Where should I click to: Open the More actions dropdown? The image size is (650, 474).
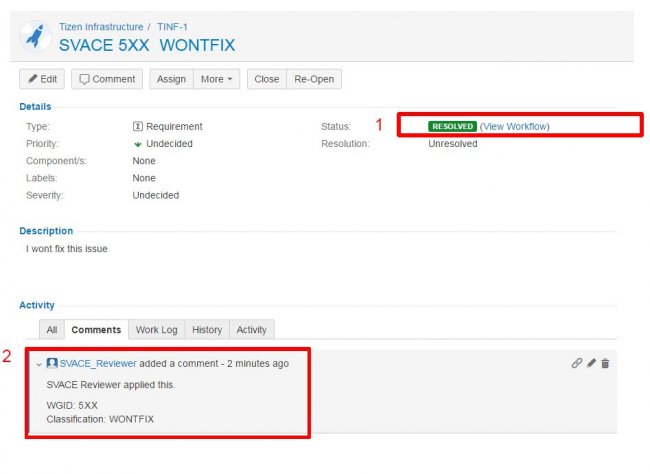217,79
